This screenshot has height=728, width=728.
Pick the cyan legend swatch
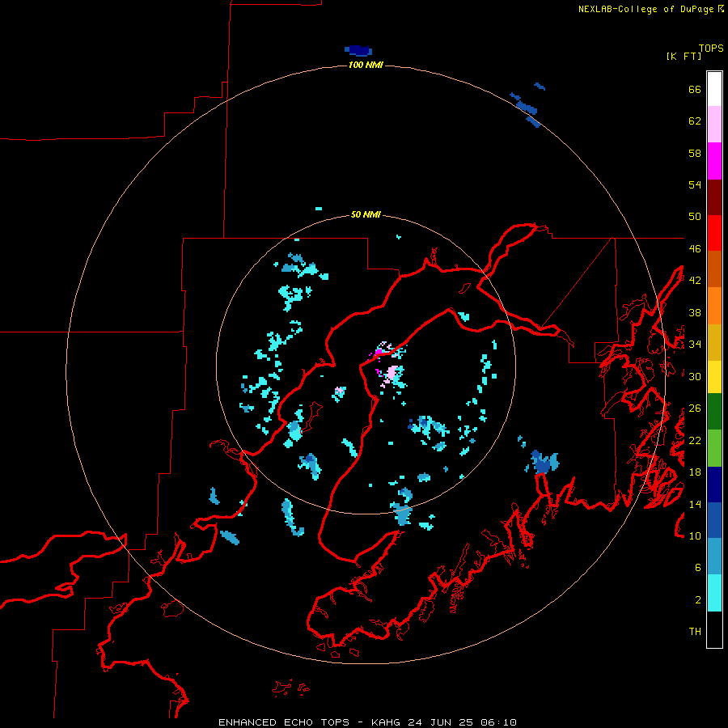coord(714,593)
